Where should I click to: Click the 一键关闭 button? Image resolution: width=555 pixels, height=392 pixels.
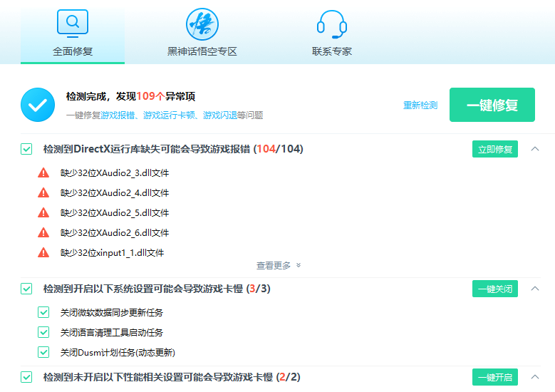tap(495, 289)
